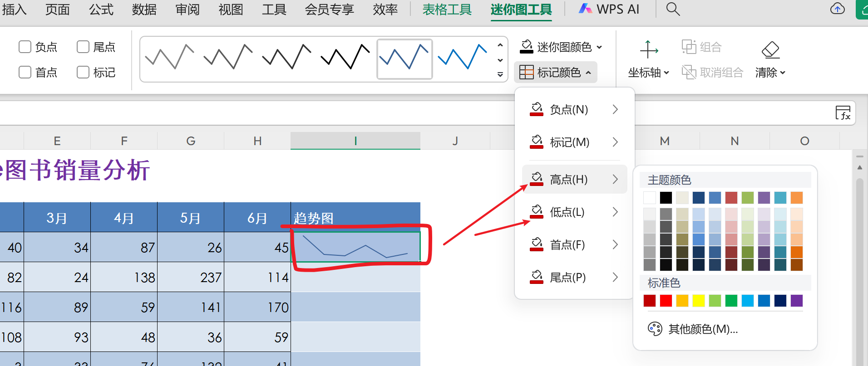Tick the 标记 markers checkbox
Image resolution: width=868 pixels, height=366 pixels.
[83, 72]
